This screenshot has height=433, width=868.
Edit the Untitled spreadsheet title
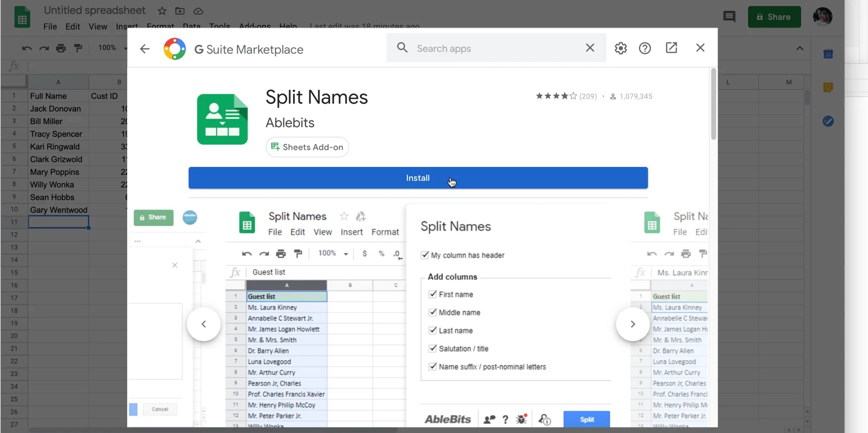pos(95,10)
